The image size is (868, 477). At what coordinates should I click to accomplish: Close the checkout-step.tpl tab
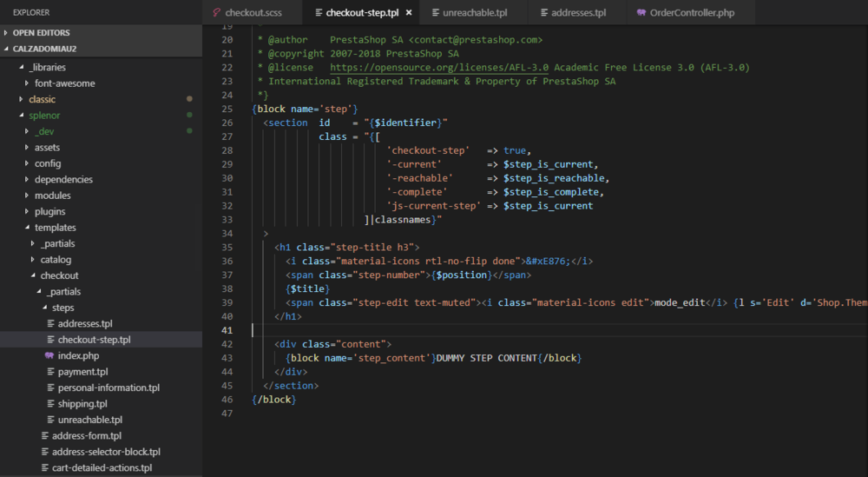coord(409,13)
